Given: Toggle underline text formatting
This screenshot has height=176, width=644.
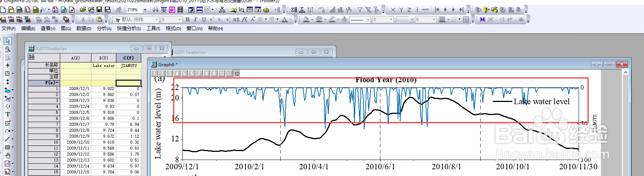Looking at the screenshot, I should coord(204,19).
